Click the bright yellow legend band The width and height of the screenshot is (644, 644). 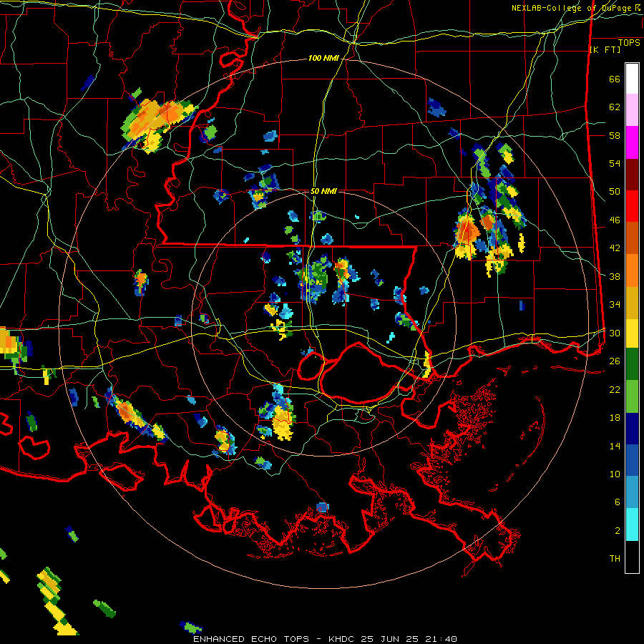(632, 333)
